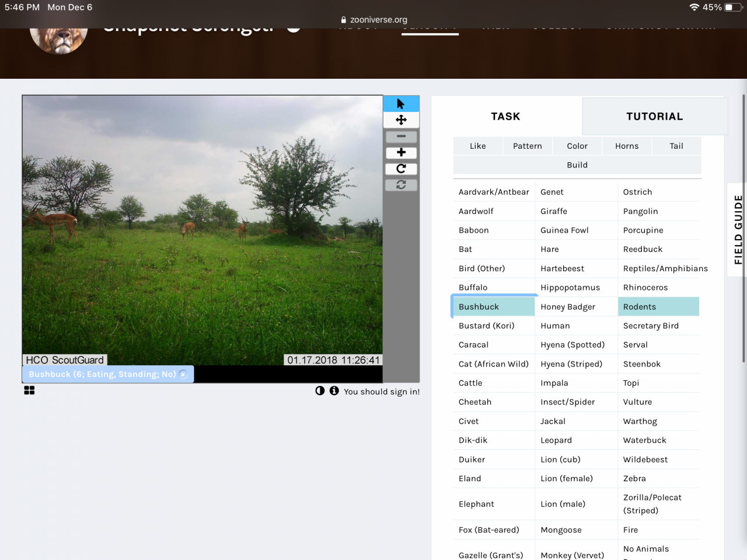This screenshot has height=560, width=747.
Task: Tap the battery status icon
Action: [x=732, y=7]
